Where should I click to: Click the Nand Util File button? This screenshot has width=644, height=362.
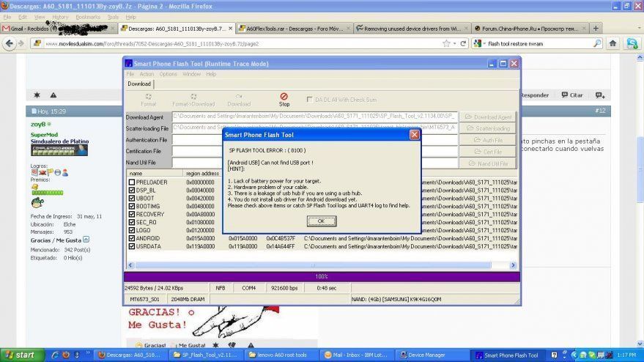click(x=487, y=163)
